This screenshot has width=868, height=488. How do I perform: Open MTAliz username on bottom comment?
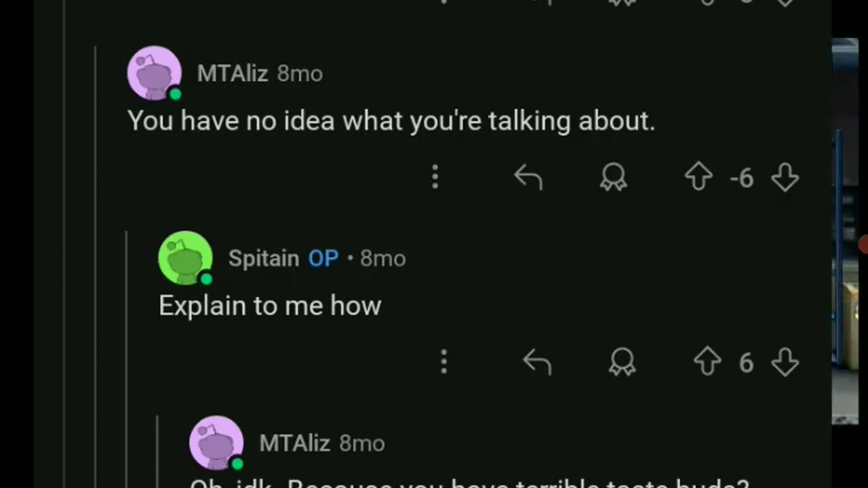(x=295, y=443)
